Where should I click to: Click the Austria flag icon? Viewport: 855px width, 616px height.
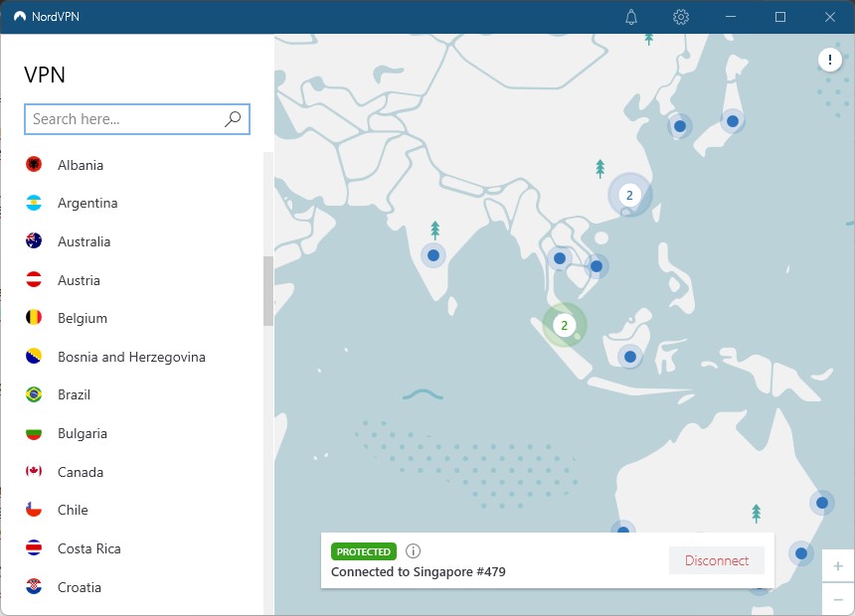coord(34,279)
